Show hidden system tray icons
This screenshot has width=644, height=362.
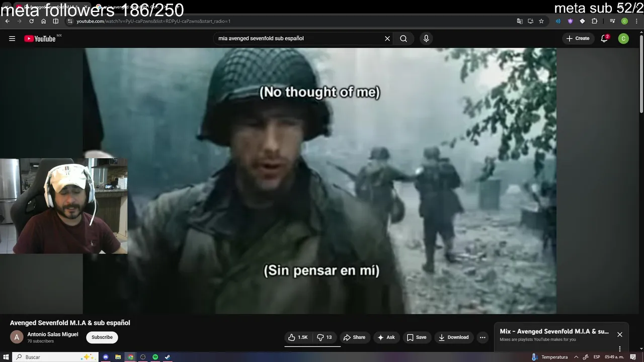point(576,357)
